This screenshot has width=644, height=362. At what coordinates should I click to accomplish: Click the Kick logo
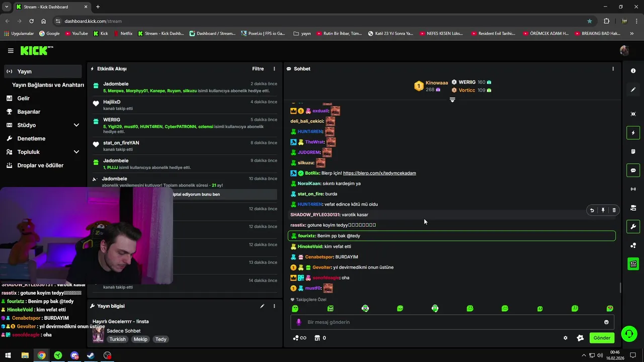[x=36, y=50]
